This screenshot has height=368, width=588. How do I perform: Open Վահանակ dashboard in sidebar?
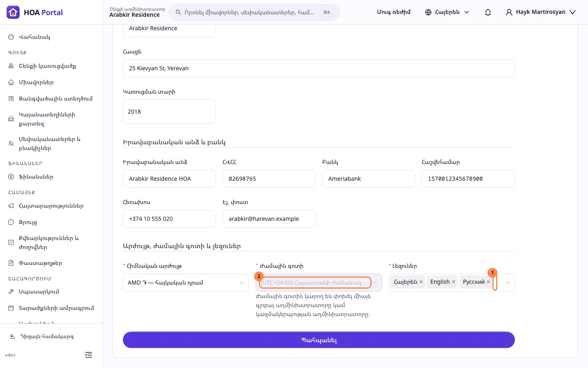(x=51, y=37)
